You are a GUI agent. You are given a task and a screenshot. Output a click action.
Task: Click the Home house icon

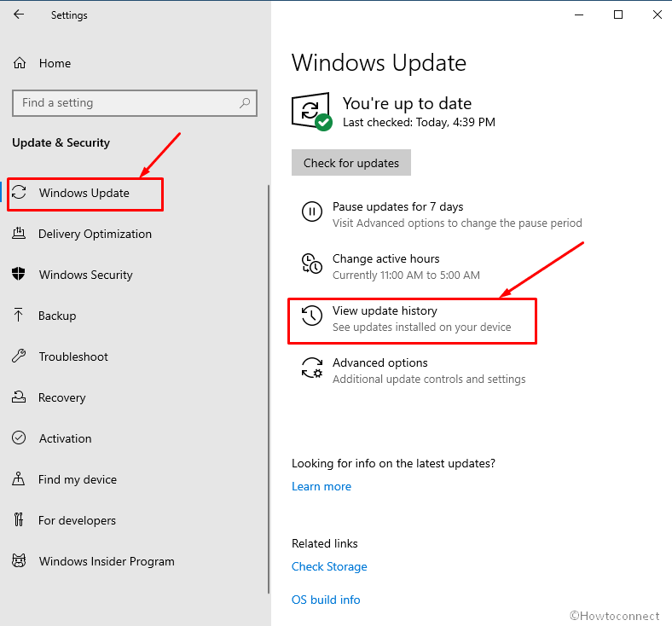point(20,63)
